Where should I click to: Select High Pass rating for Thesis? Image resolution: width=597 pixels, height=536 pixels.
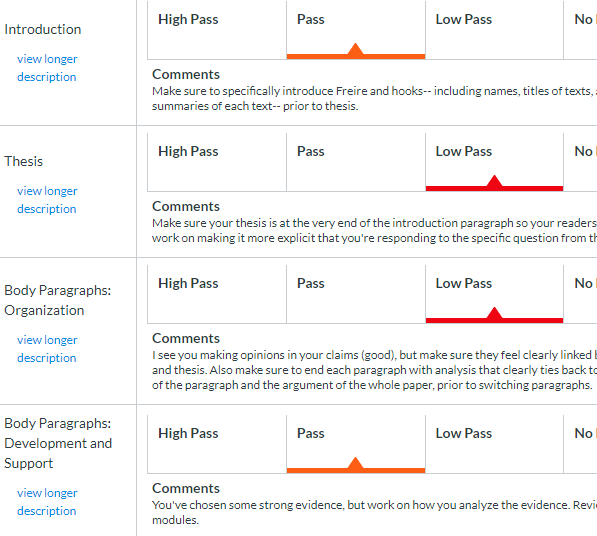217,162
